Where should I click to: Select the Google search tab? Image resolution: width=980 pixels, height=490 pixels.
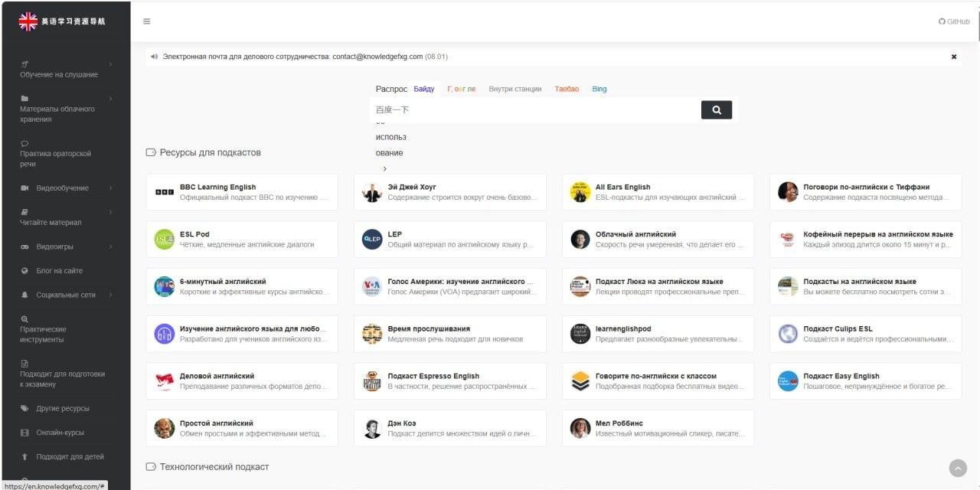point(461,89)
